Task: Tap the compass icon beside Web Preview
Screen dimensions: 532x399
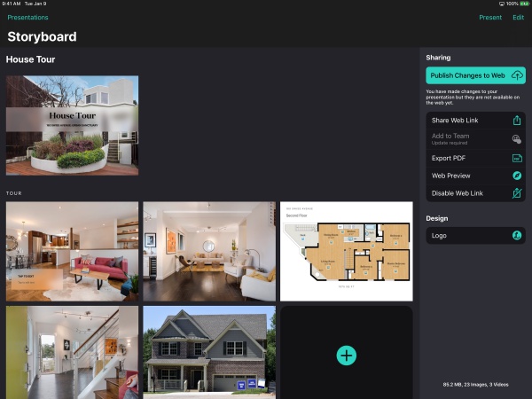Action: pos(517,176)
